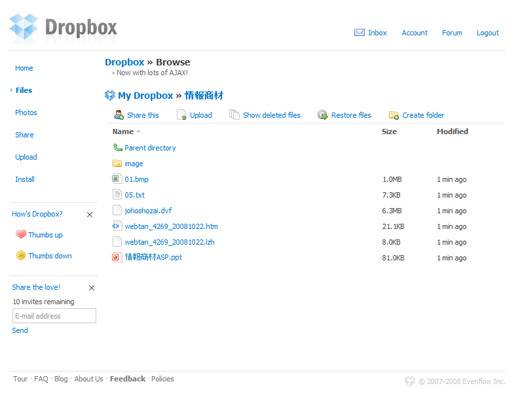This screenshot has width=520, height=403.
Task: Open the image folder
Action: [133, 164]
